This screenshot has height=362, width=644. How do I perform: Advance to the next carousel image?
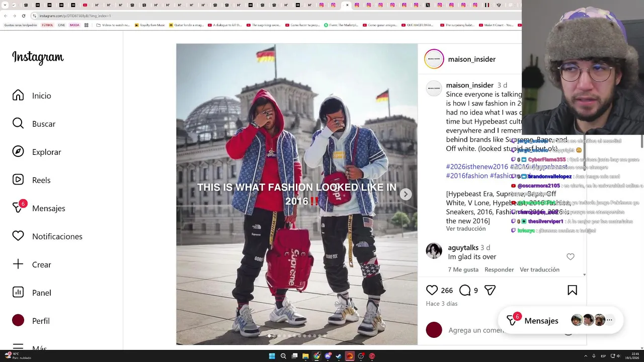(406, 194)
